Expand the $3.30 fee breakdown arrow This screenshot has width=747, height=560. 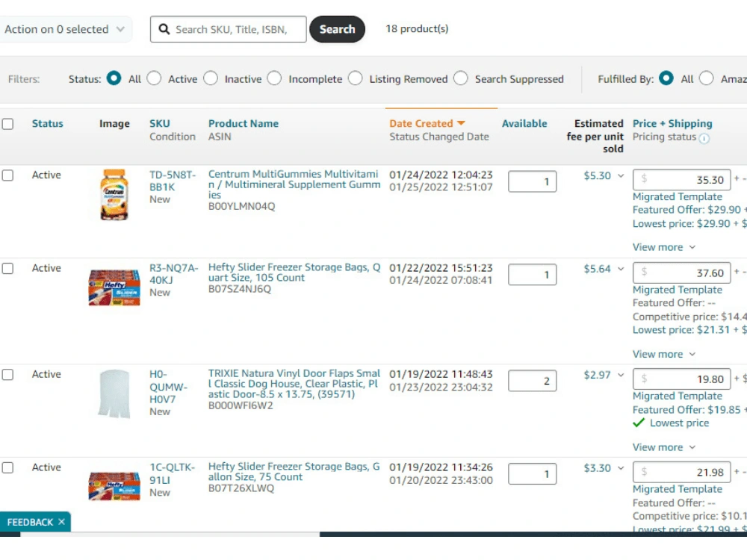621,468
